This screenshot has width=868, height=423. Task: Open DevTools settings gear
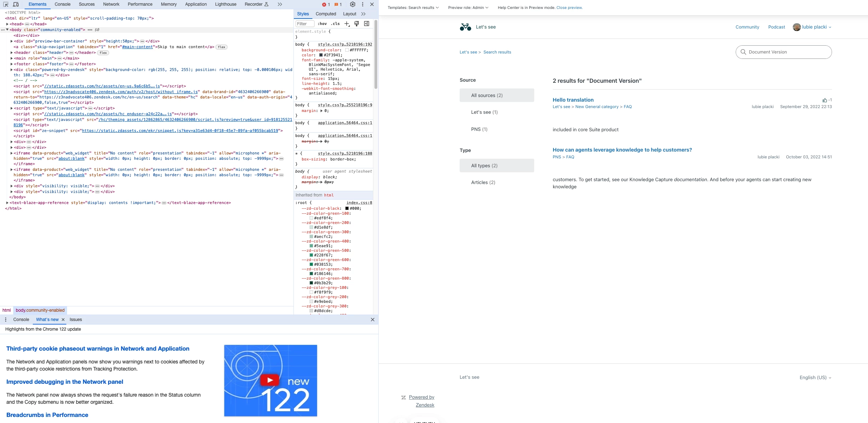(352, 4)
